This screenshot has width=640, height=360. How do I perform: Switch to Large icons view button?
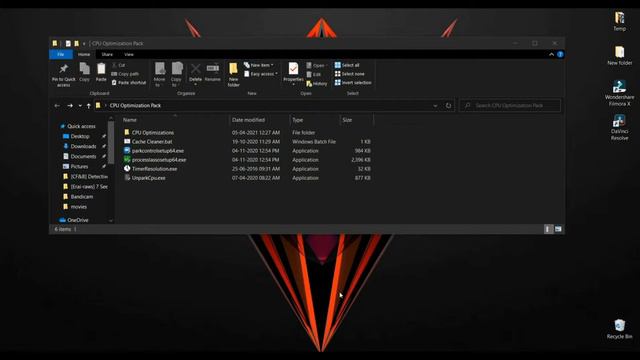(x=558, y=229)
